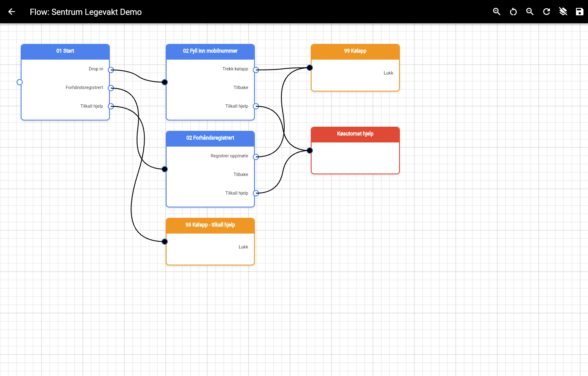The height and width of the screenshot is (376, 588).
Task: Select the Køautomat hjelp node header
Action: (355, 134)
